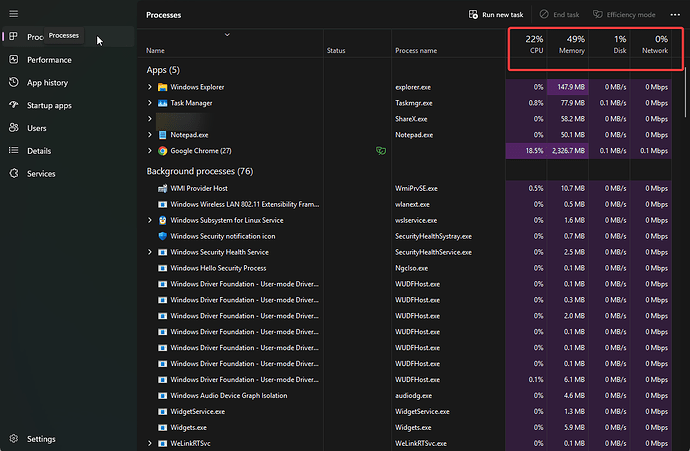Click the Apps (5) group heading
This screenshot has width=690, height=451.
click(163, 70)
